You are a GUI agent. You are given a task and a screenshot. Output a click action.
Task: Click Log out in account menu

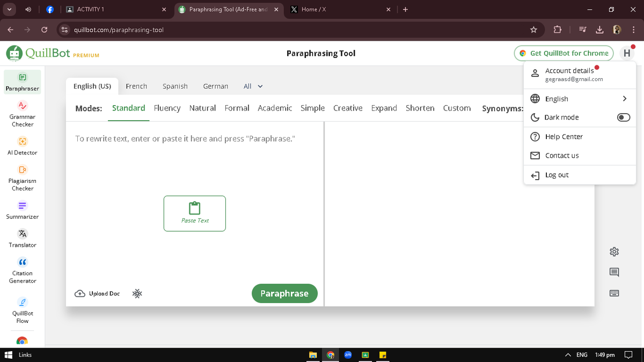pyautogui.click(x=580, y=175)
